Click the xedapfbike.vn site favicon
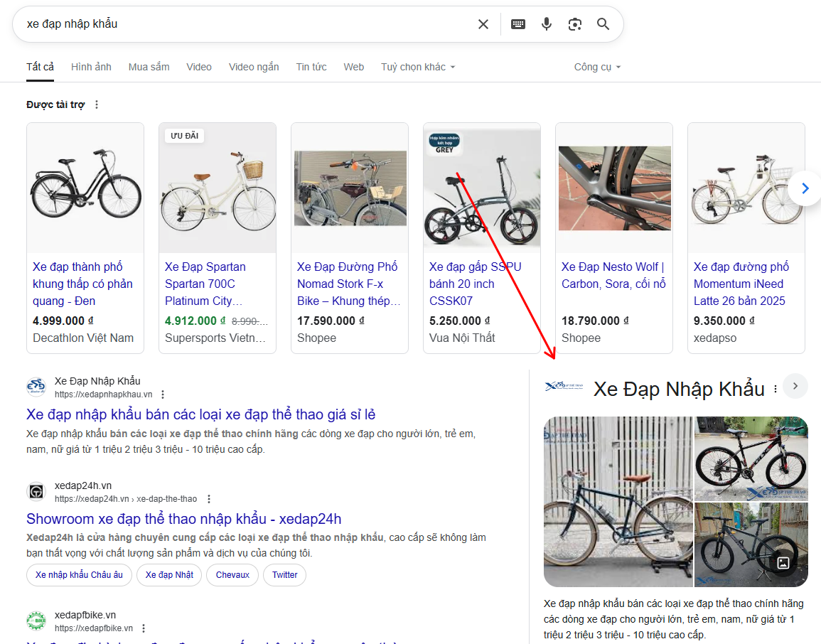821x644 pixels. 36,621
